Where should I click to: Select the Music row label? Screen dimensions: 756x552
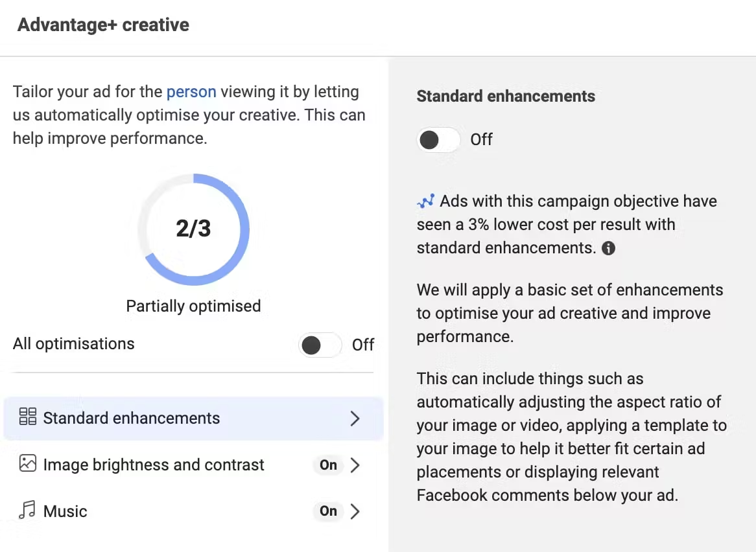click(65, 512)
